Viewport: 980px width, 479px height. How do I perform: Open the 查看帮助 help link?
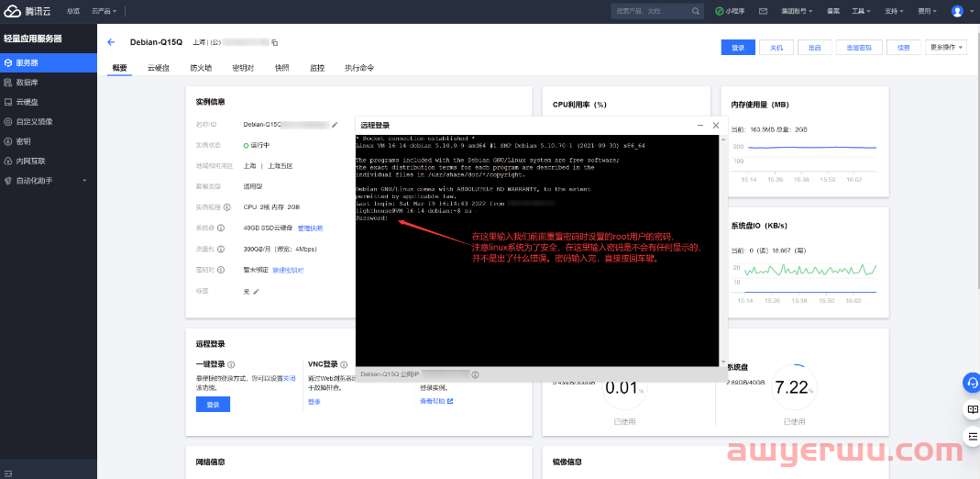(x=436, y=401)
